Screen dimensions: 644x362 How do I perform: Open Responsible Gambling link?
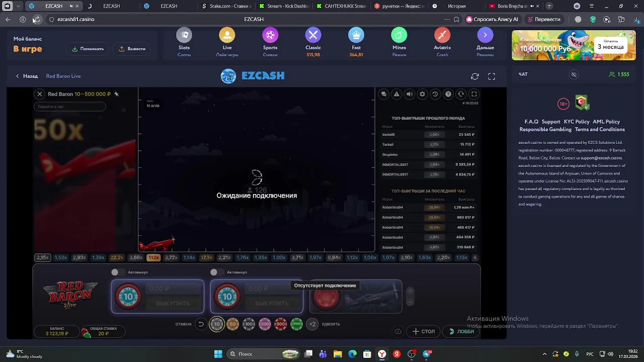pos(545,129)
